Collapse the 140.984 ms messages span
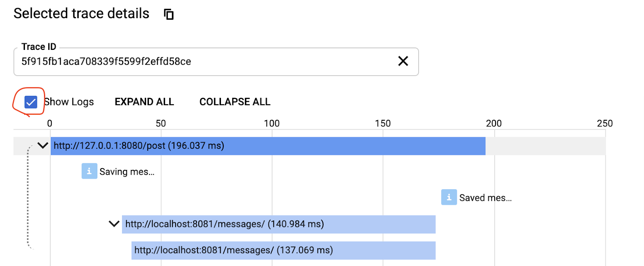 click(x=114, y=224)
